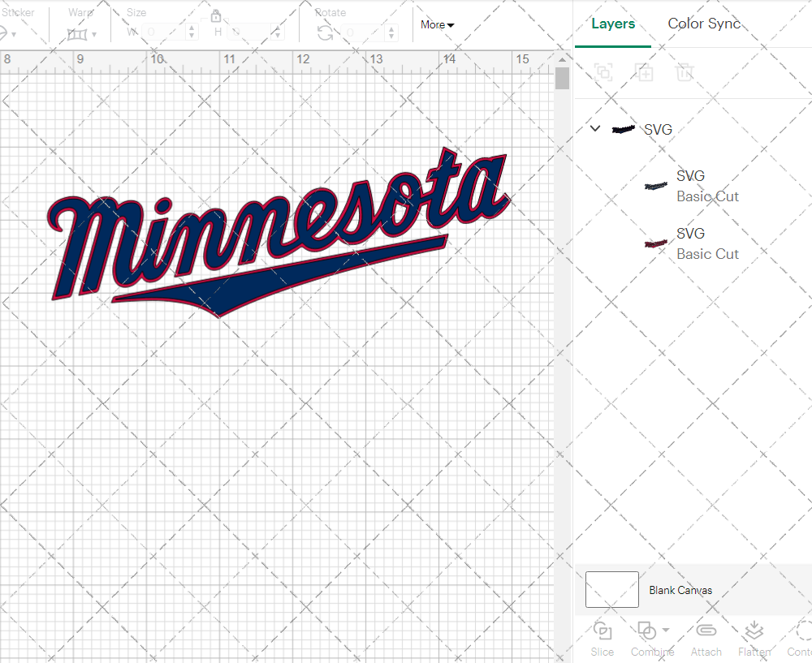
Task: Click the Combine tool
Action: pos(652,639)
